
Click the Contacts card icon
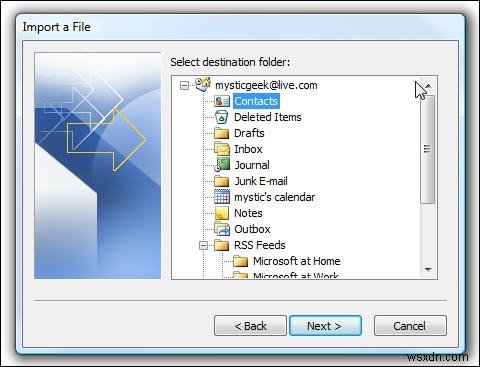(222, 101)
